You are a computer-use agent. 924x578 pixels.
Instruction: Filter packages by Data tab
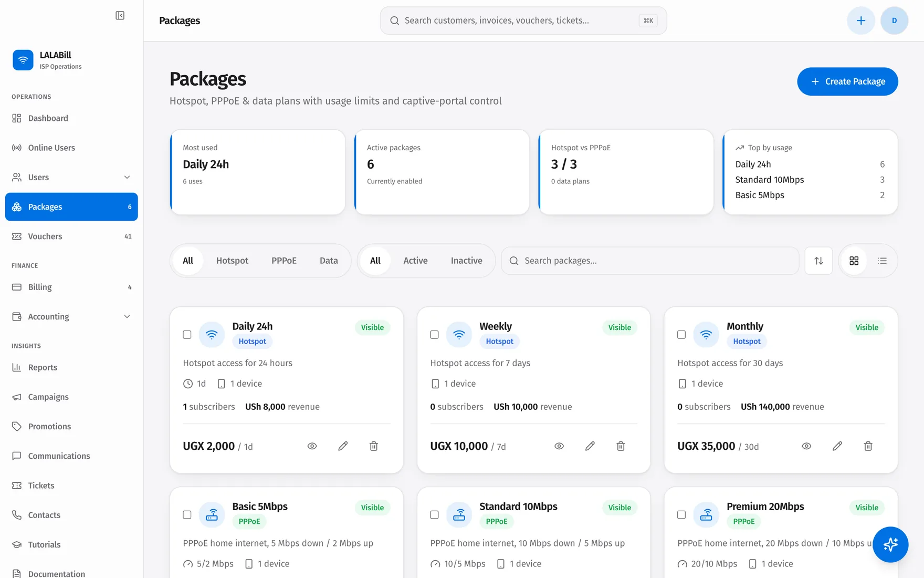point(329,261)
